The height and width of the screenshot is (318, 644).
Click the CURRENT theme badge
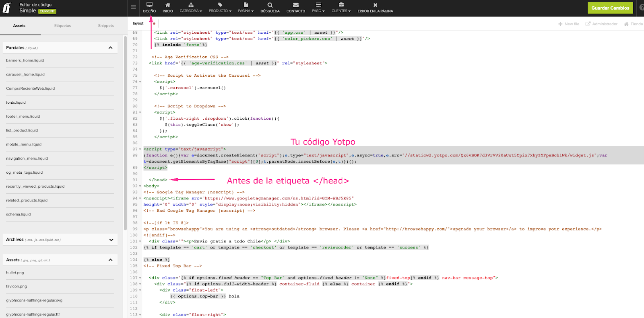(x=47, y=11)
